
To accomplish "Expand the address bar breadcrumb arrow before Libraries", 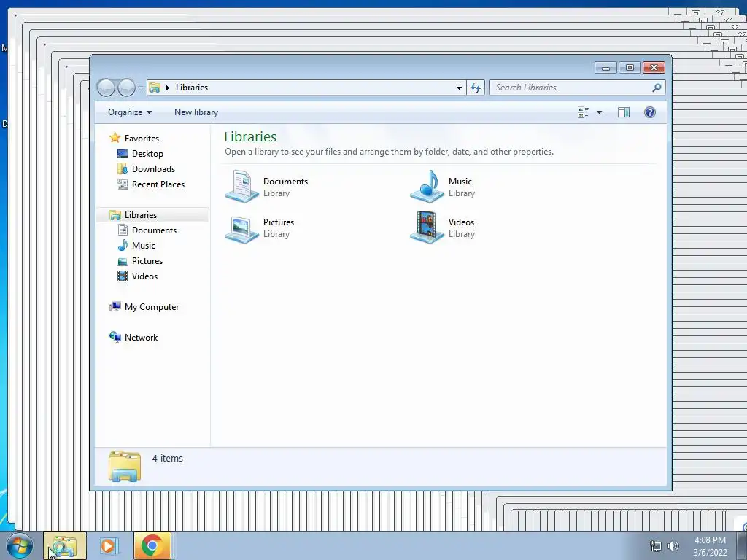I will [x=168, y=87].
